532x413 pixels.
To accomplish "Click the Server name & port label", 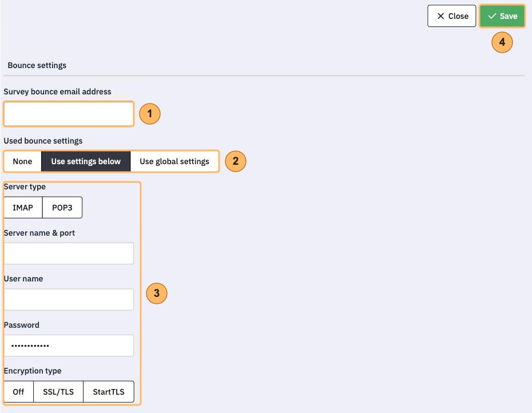I will tap(39, 233).
